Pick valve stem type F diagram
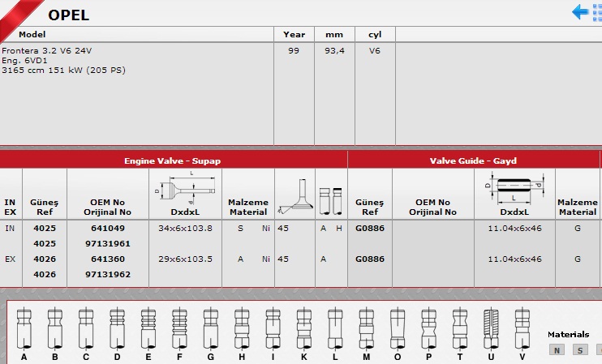Image resolution: width=602 pixels, height=364 pixels. [x=179, y=328]
